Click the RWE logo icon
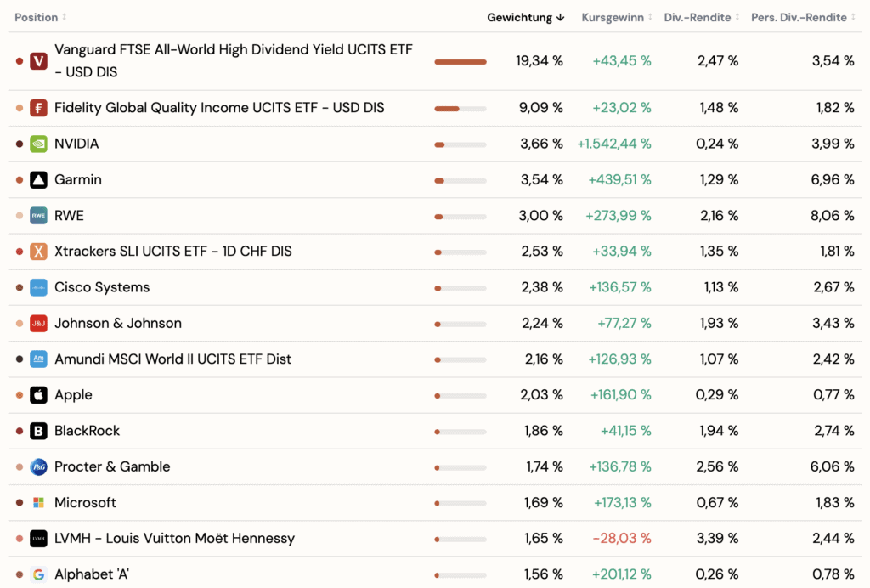This screenshot has width=870, height=588. point(38,215)
